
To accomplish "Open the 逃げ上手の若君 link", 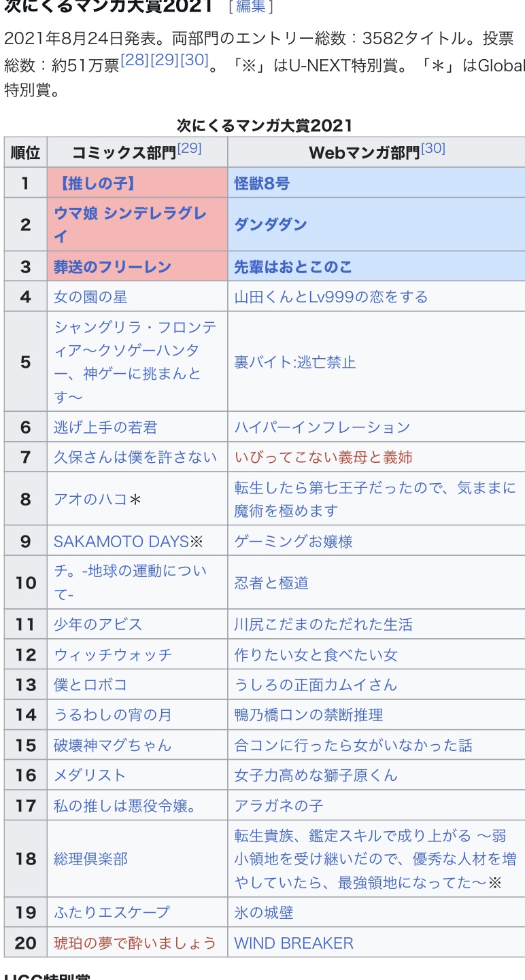I will coord(105,427).
